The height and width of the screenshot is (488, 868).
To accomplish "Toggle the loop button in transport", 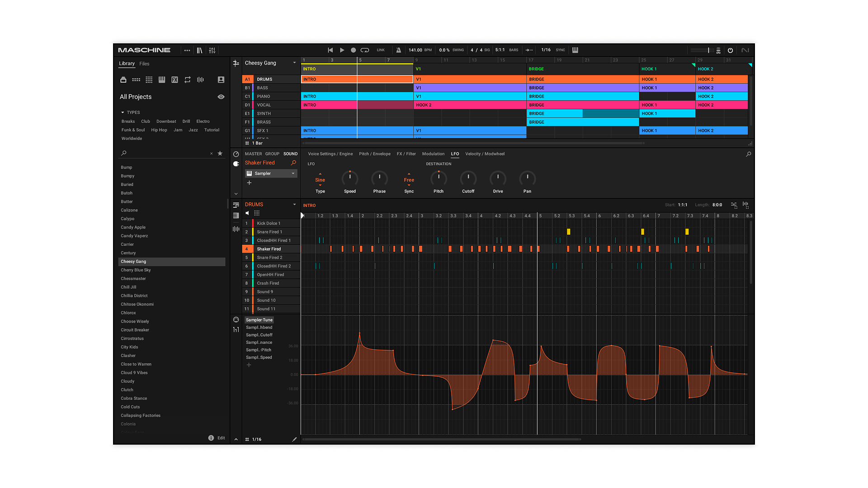I will [365, 50].
